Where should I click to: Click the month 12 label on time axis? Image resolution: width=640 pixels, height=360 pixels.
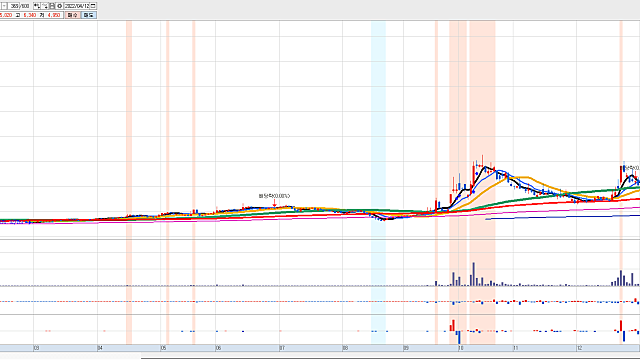click(579, 348)
